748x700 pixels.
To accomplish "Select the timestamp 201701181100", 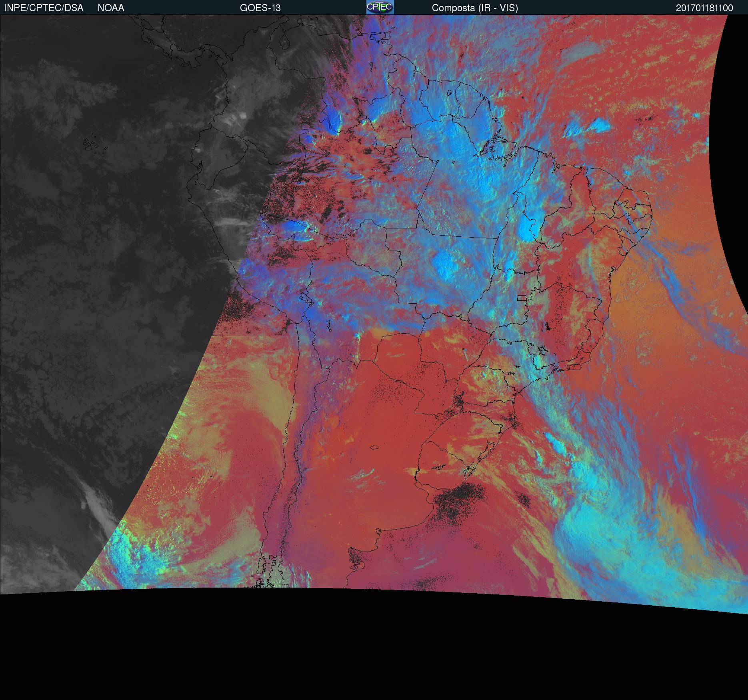I will tap(704, 8).
